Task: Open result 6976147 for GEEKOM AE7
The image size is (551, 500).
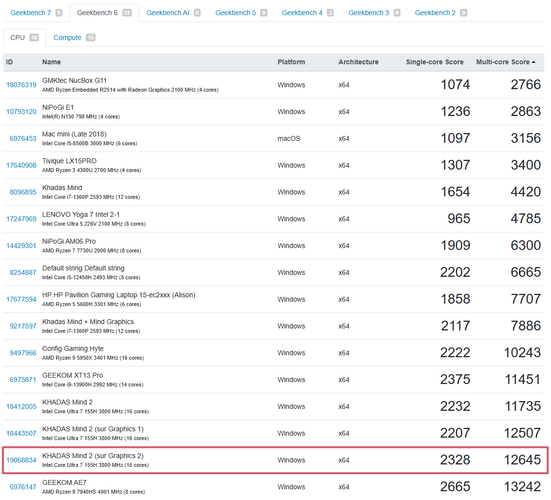Action: (x=23, y=487)
